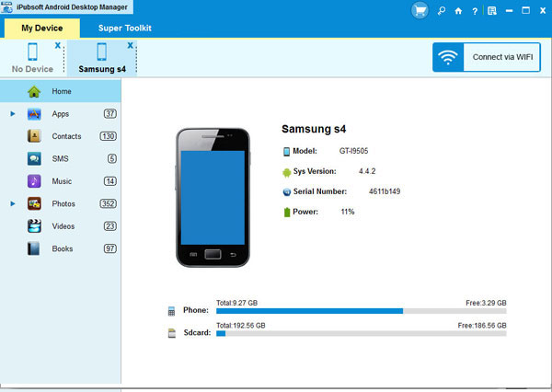Click the Phone storage icon
Viewport: 552px width, 392px height.
(x=171, y=311)
